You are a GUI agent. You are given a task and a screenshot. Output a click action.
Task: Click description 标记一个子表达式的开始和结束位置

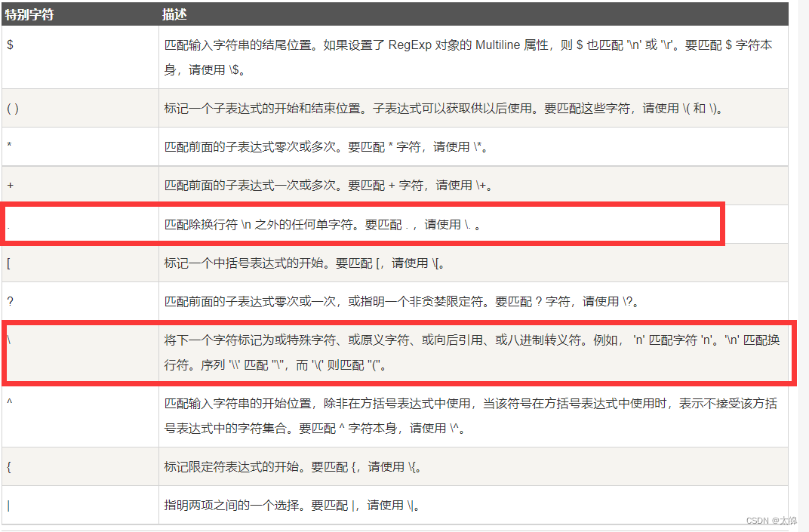444,109
